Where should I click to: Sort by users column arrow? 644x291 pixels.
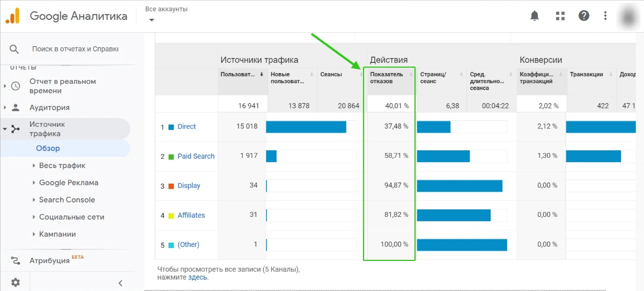[262, 74]
